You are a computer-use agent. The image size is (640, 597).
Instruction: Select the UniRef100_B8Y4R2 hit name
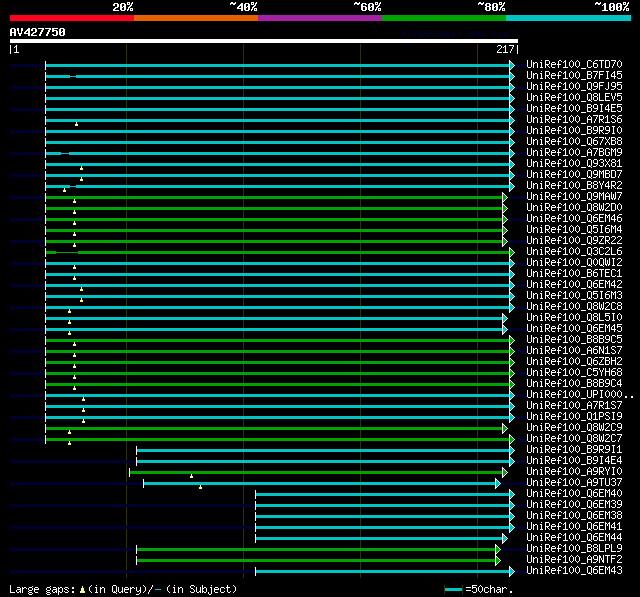point(574,186)
